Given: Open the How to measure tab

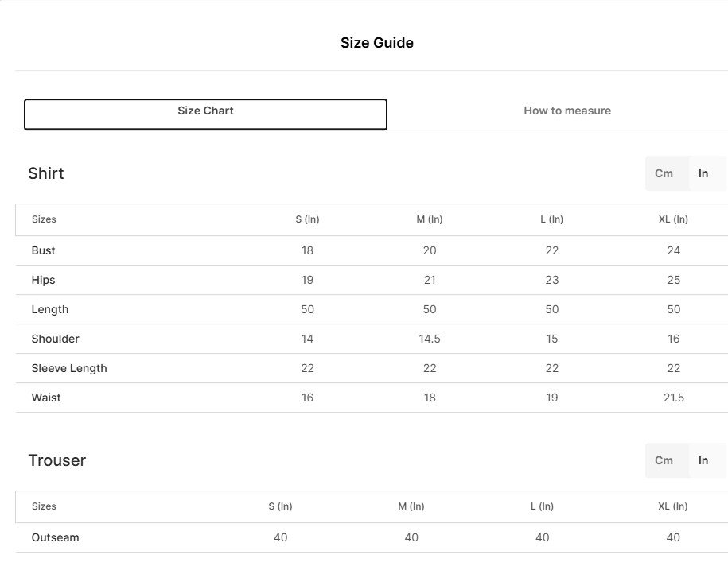Looking at the screenshot, I should [566, 111].
